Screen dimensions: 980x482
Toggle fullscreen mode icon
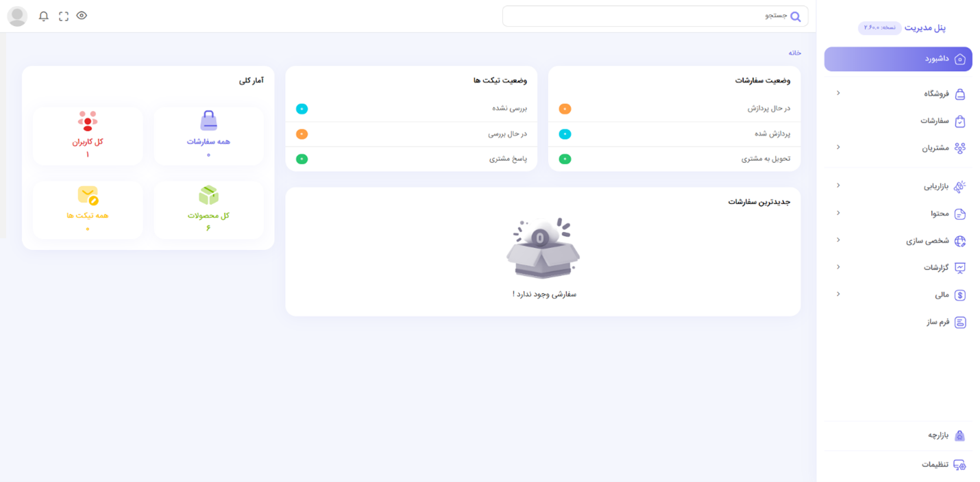click(64, 16)
